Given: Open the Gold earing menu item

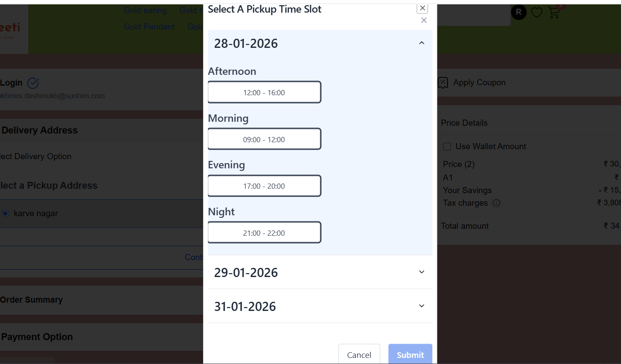Looking at the screenshot, I should click(x=145, y=10).
